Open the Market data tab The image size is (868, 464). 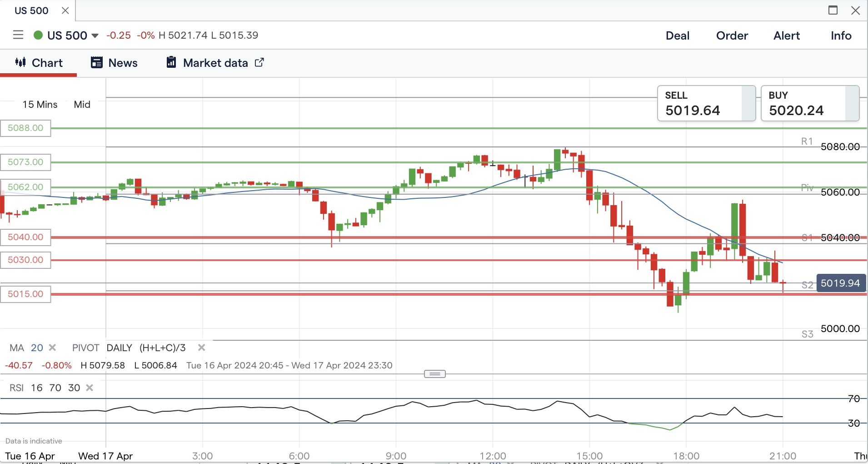click(x=215, y=63)
